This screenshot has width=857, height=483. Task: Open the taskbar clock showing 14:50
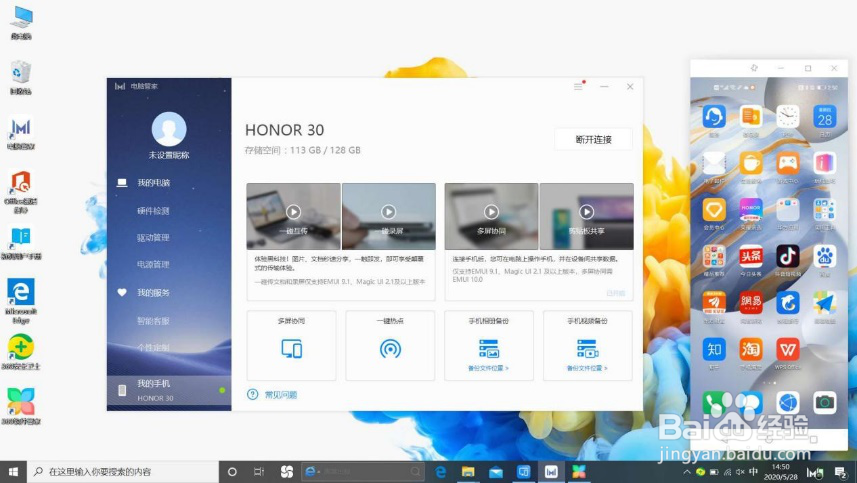(x=780, y=472)
